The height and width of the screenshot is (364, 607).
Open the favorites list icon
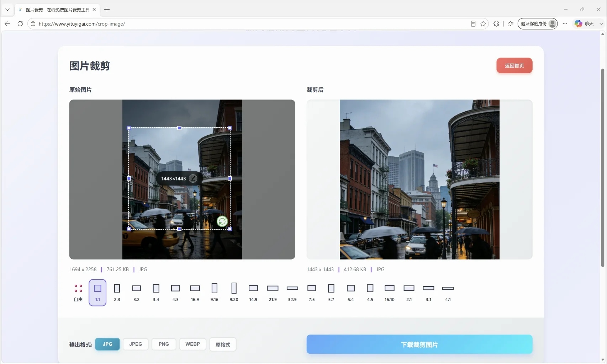(511, 24)
